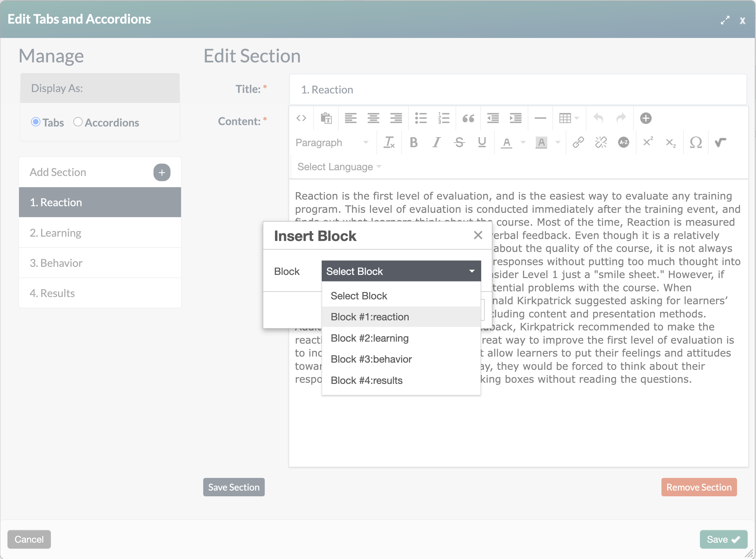Click the Remove Section button

699,487
